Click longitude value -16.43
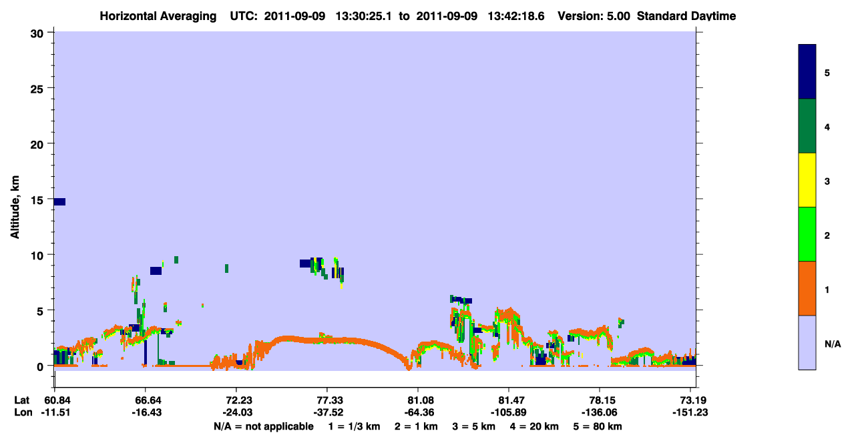The width and height of the screenshot is (868, 445). pos(146,412)
